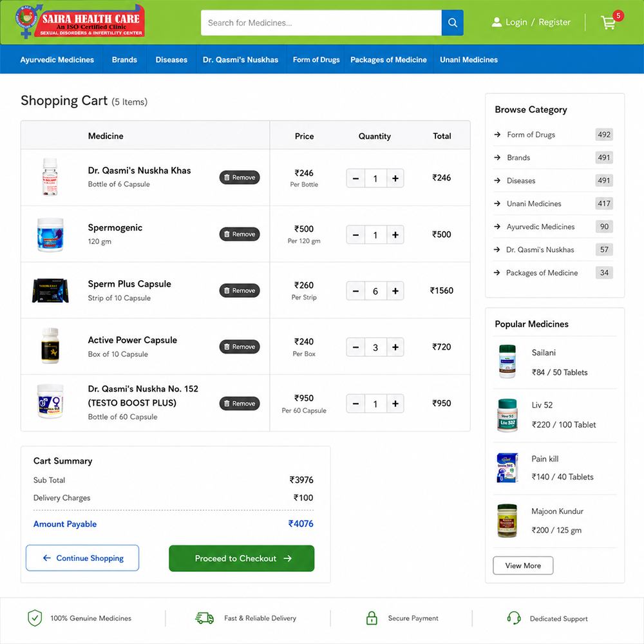Remove Sperm Plus Capsule from cart

click(x=240, y=290)
